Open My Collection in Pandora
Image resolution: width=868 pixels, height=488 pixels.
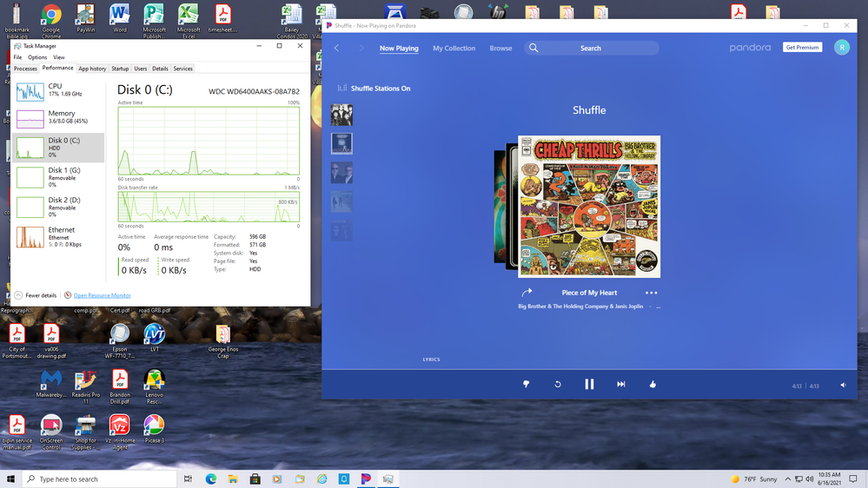click(454, 48)
